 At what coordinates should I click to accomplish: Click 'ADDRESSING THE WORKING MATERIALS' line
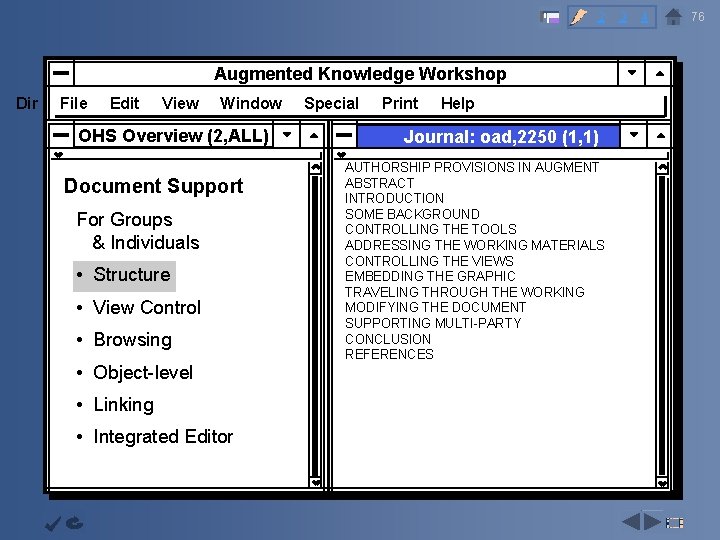tap(474, 245)
